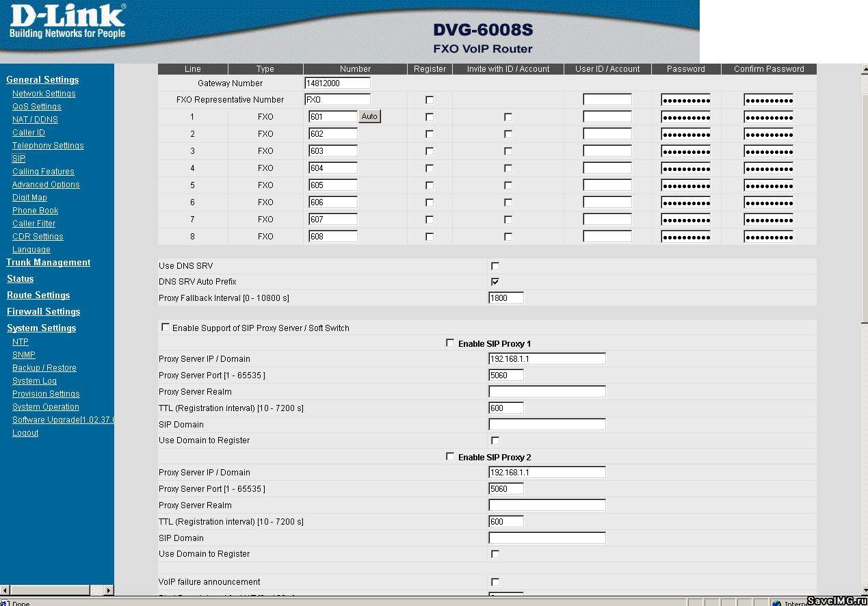
Task: Uncheck DNS SRV Auto Prefix
Action: tap(495, 282)
